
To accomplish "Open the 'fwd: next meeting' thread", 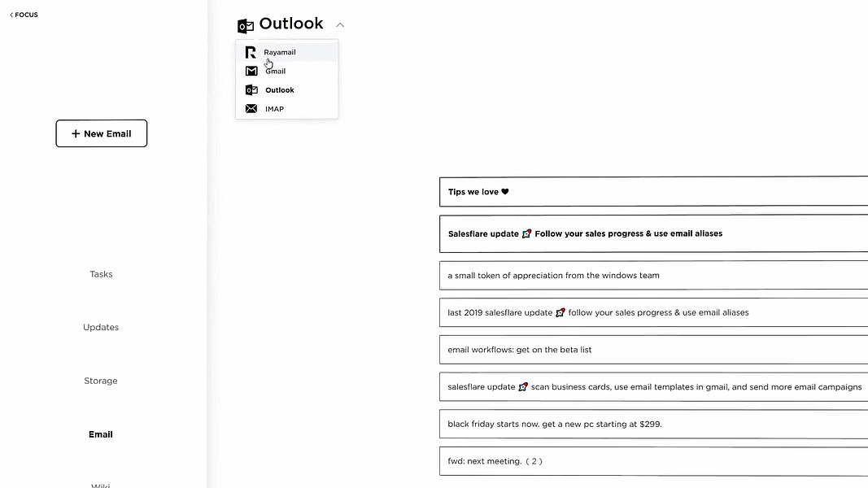I will pyautogui.click(x=654, y=461).
